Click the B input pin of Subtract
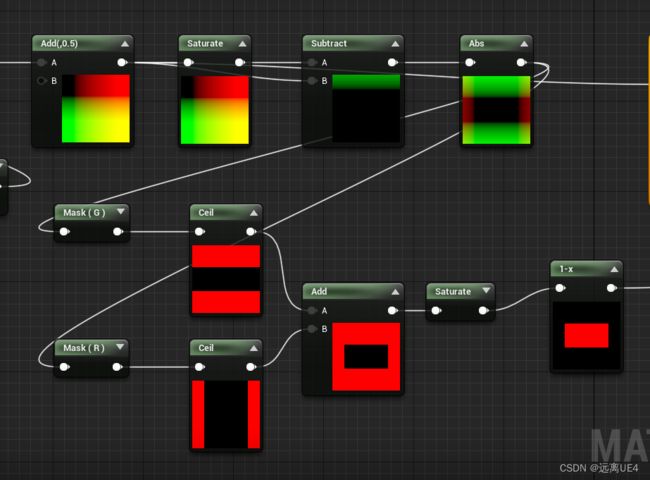650x480 pixels. tap(312, 80)
